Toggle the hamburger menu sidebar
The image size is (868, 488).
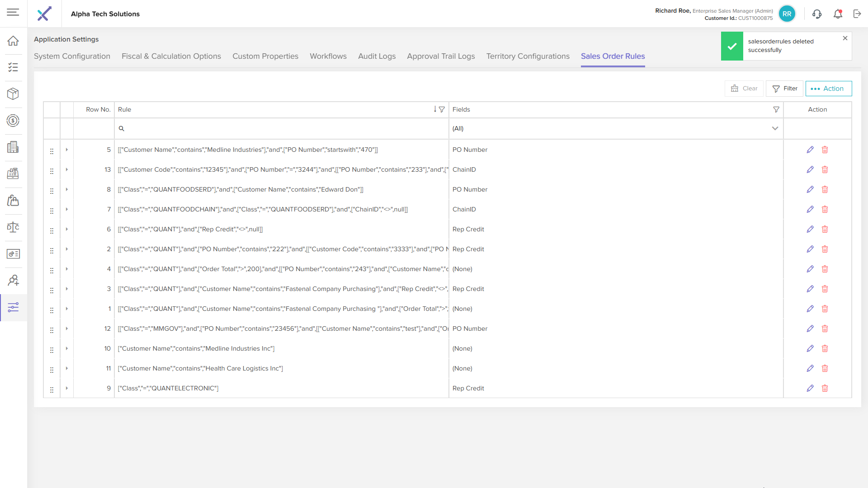[13, 12]
